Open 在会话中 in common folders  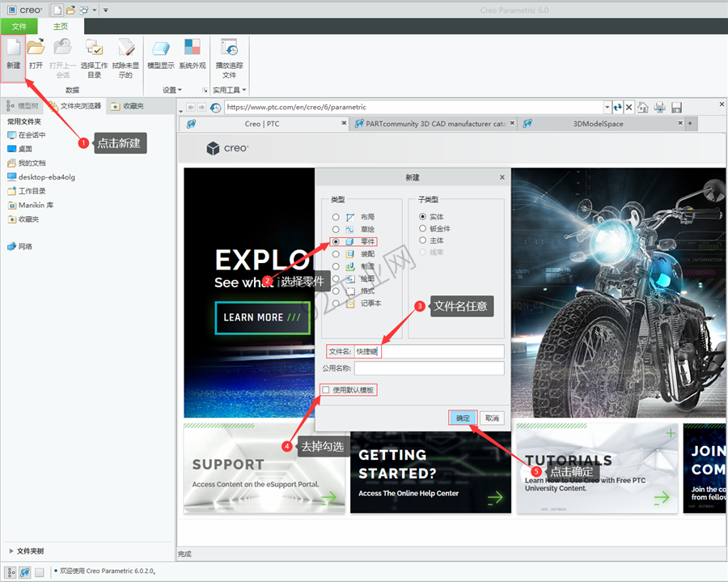(27, 135)
